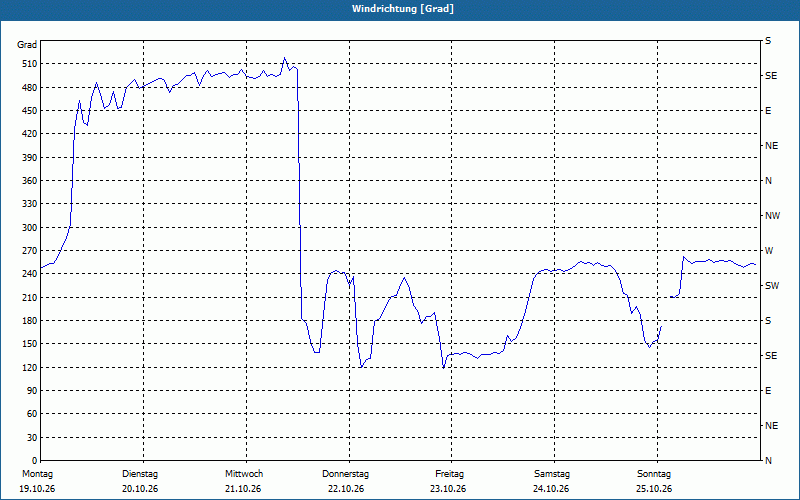Select the 'Grad' axis unit label
800x500 pixels.
[x=27, y=45]
